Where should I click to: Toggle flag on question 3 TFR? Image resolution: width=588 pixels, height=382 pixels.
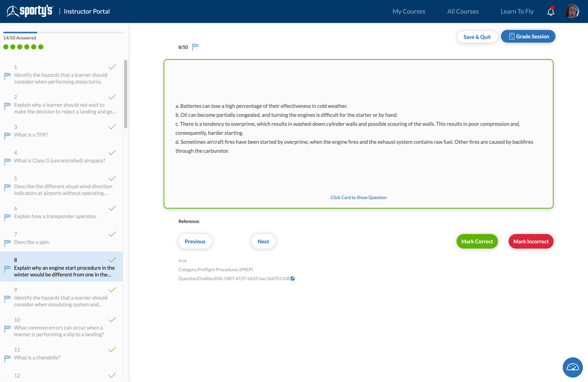(8, 135)
